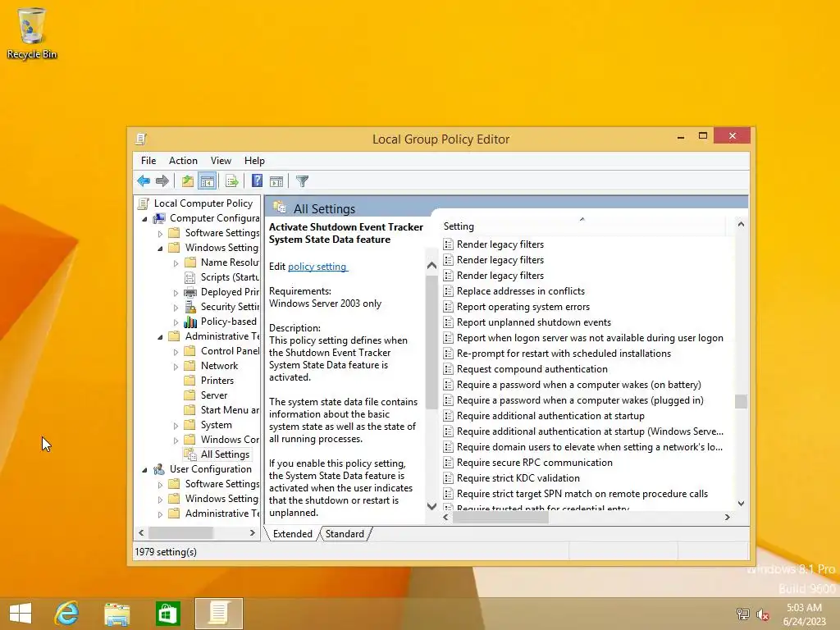Select the Start Menu folder in tree
The height and width of the screenshot is (630, 840).
tap(230, 410)
